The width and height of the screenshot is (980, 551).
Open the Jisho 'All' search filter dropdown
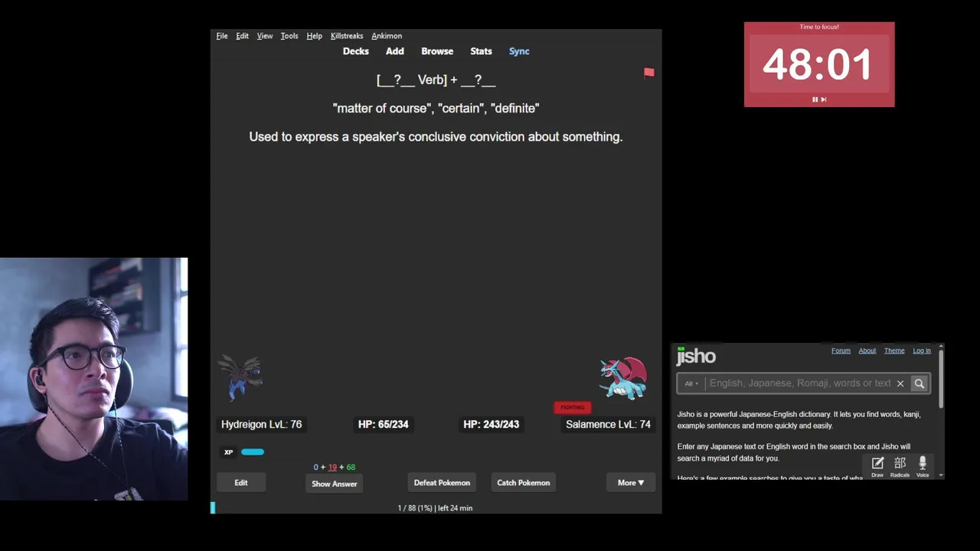691,383
